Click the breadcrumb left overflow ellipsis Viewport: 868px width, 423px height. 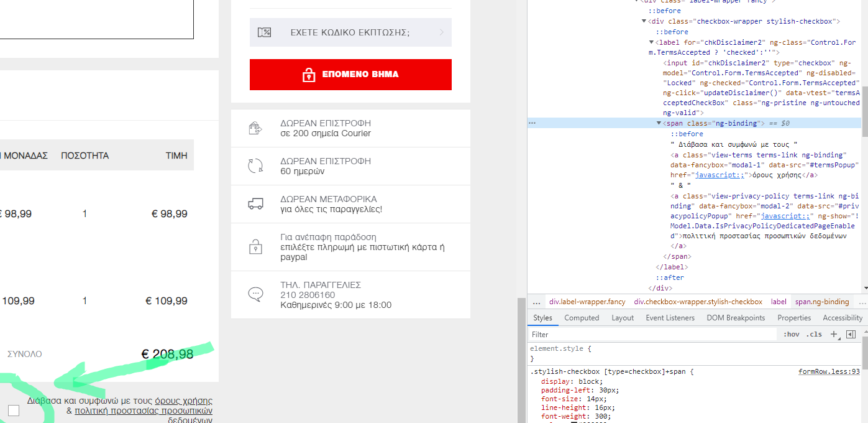(x=536, y=302)
